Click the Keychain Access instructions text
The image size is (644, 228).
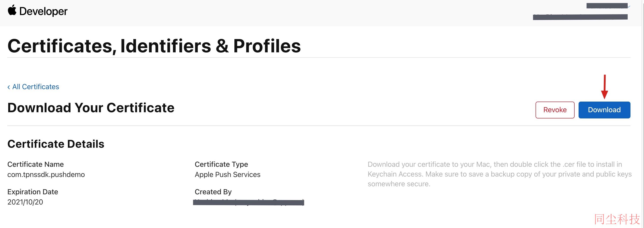point(499,174)
